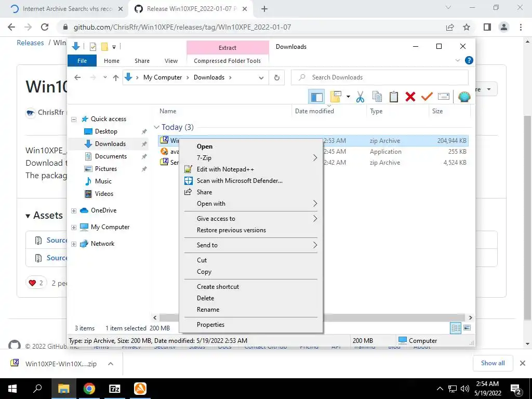Select Documents in Quick access
Image resolution: width=532 pixels, height=399 pixels.
coord(111,156)
